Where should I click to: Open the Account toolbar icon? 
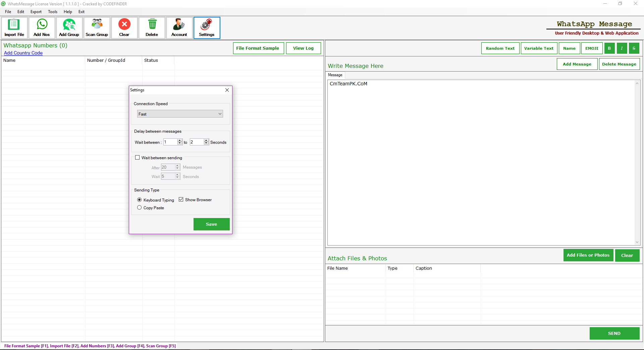coord(179,28)
